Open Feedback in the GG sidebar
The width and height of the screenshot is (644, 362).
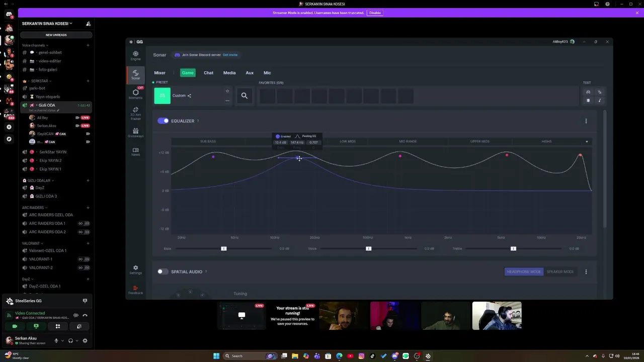(x=135, y=290)
